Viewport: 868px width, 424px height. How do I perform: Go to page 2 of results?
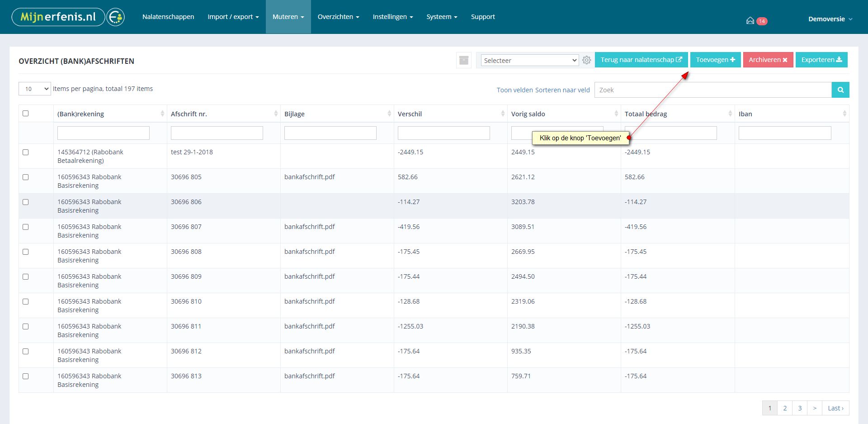785,408
